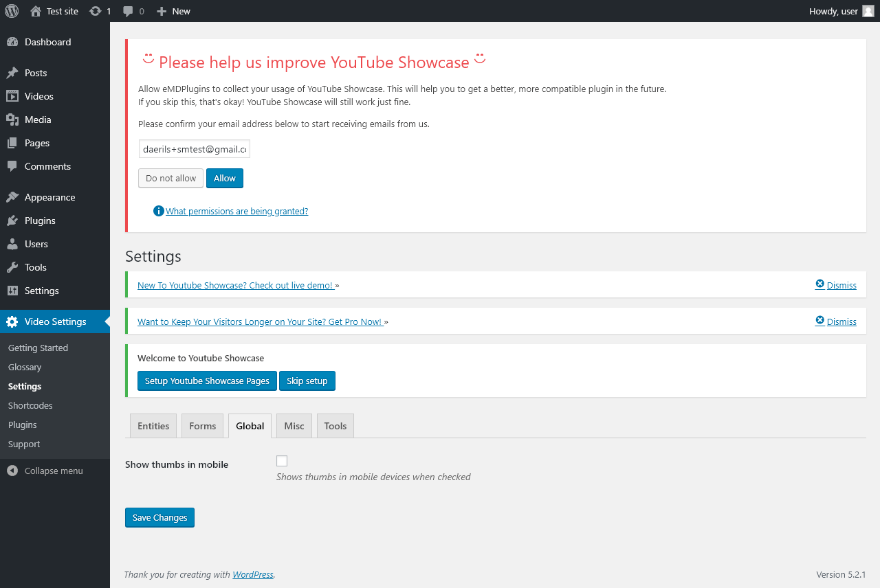880x588 pixels.
Task: Click the WordPress logo icon
Action: coord(12,11)
